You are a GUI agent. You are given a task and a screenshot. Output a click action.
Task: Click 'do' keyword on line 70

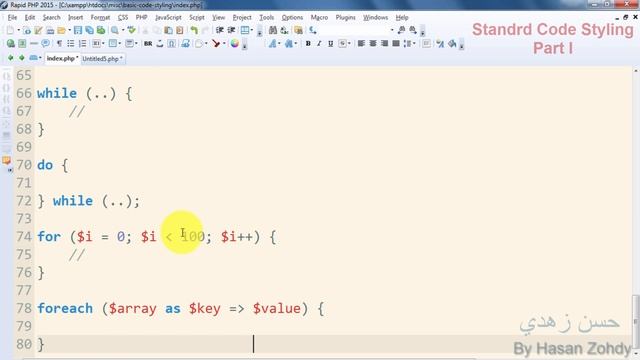[45, 165]
